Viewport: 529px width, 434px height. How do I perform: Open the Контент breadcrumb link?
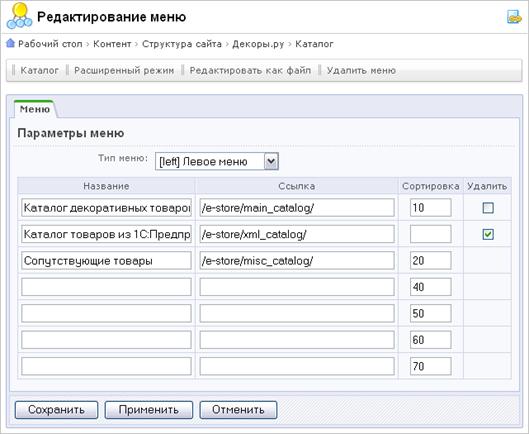112,44
